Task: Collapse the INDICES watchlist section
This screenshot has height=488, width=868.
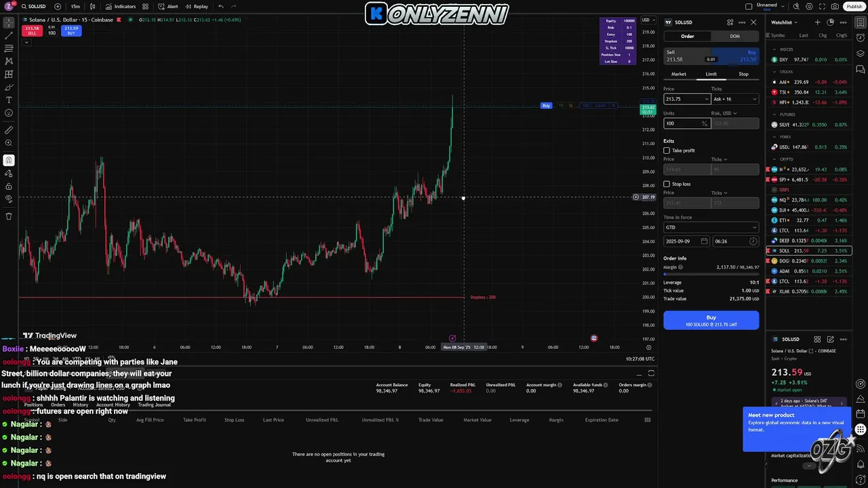Action: [774, 49]
